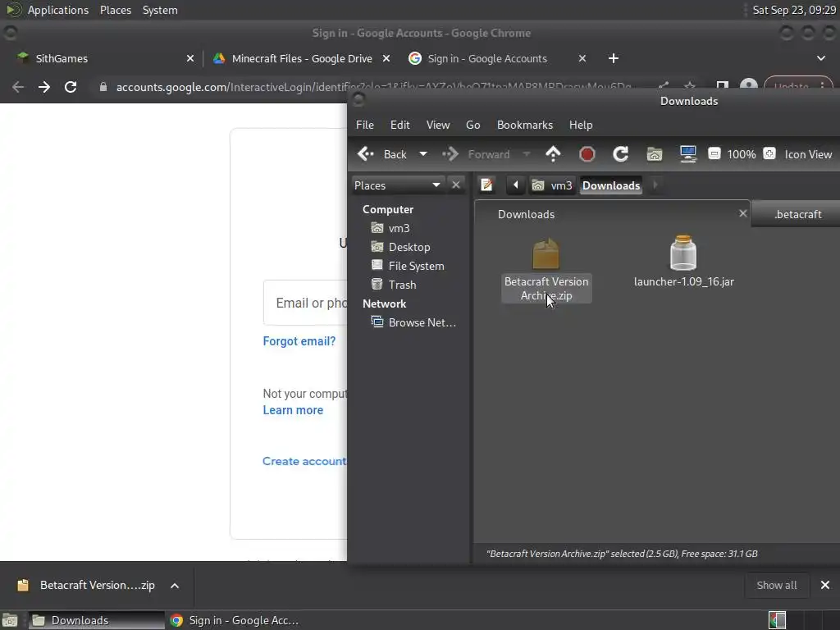Image resolution: width=840 pixels, height=630 pixels.
Task: Open the Go menu in file manager
Action: coord(473,125)
